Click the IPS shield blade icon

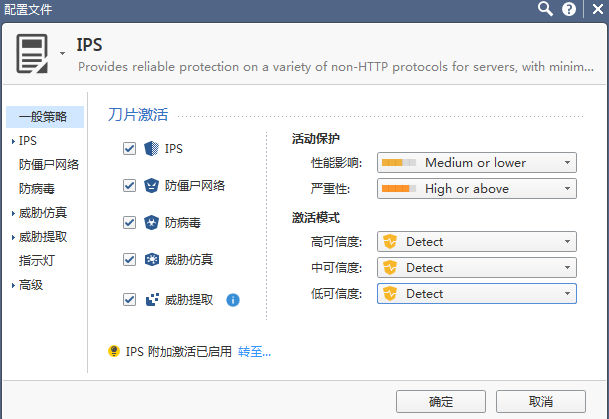coord(151,148)
